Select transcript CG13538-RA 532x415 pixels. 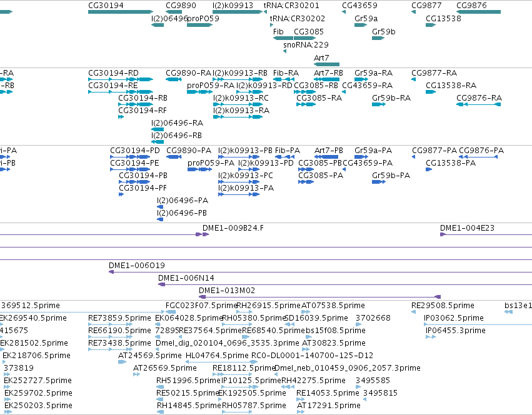(x=431, y=92)
